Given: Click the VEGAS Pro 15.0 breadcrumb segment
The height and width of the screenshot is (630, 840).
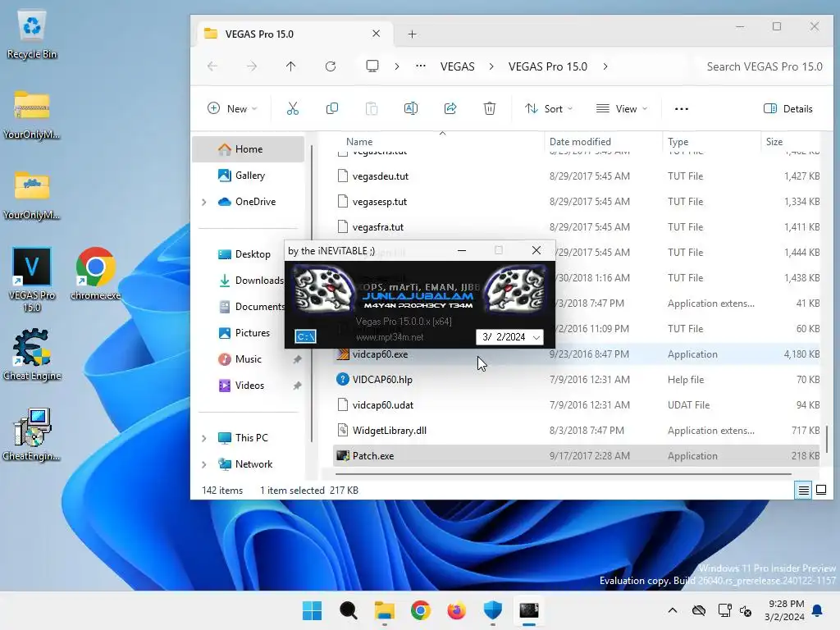Looking at the screenshot, I should [x=547, y=66].
